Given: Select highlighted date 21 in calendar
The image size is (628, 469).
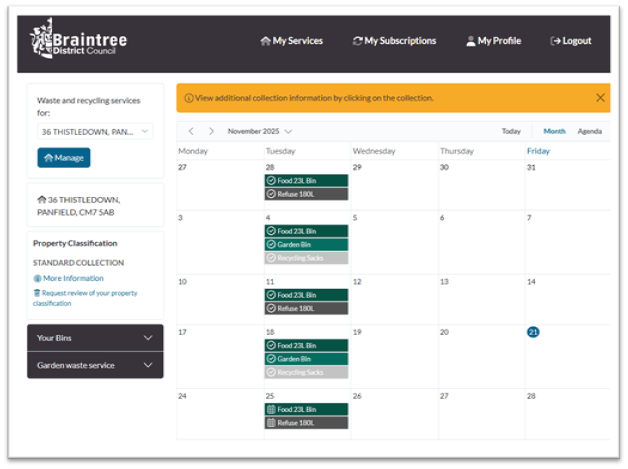Looking at the screenshot, I should 533,332.
